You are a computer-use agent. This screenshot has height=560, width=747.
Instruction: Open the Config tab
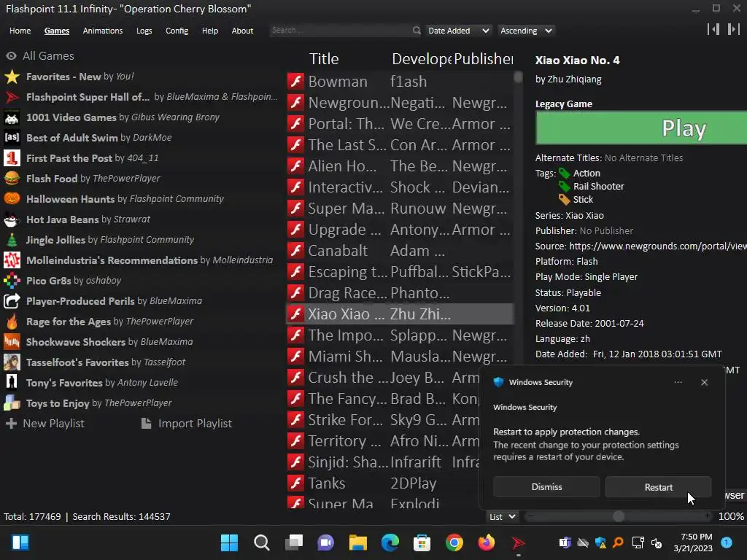coord(177,31)
